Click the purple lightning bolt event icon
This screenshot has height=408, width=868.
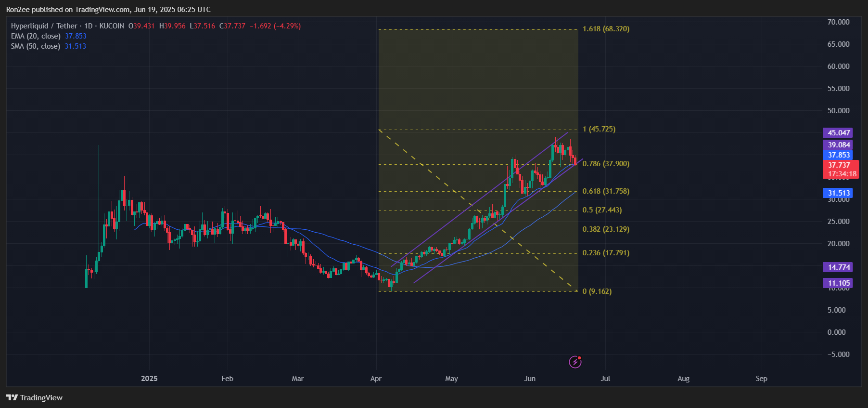(x=575, y=362)
